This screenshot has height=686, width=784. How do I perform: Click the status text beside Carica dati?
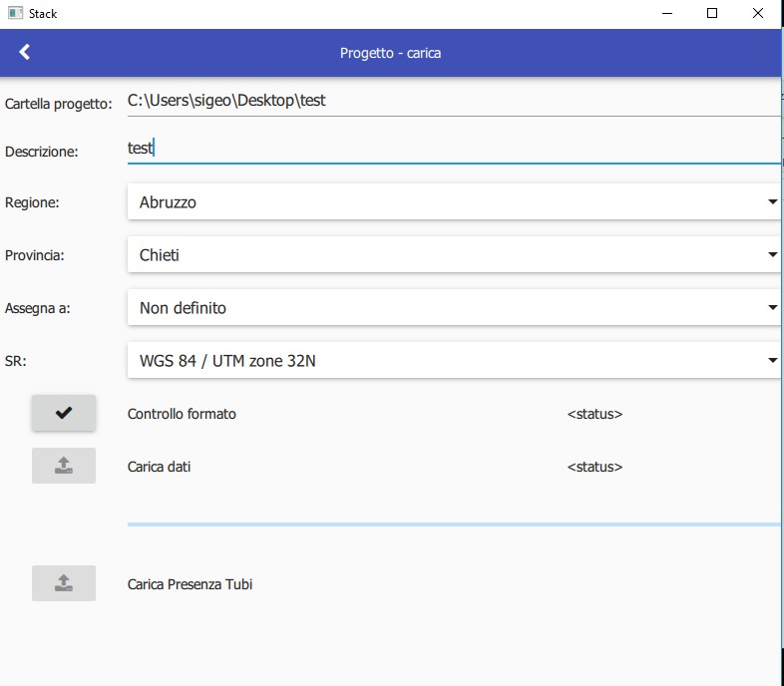(x=594, y=467)
